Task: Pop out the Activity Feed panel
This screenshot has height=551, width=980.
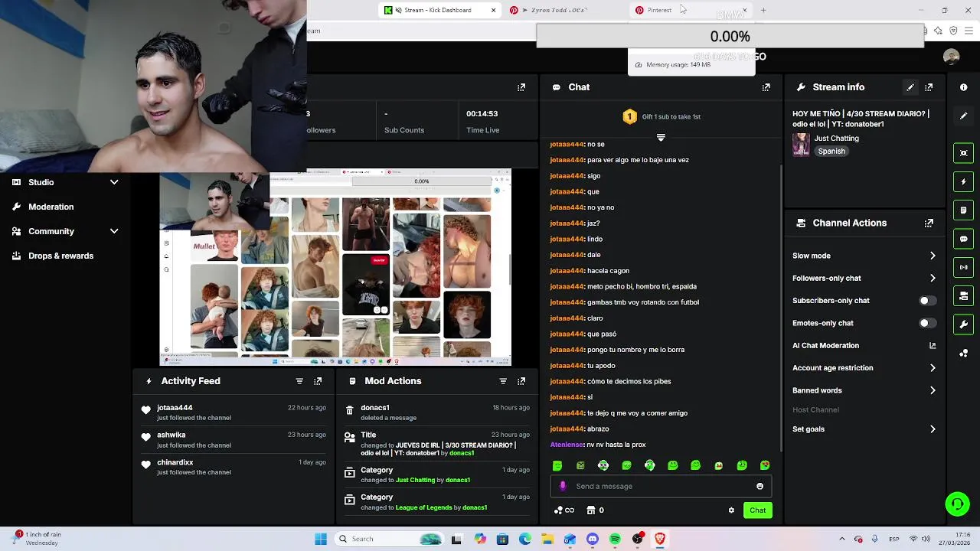Action: [x=318, y=381]
